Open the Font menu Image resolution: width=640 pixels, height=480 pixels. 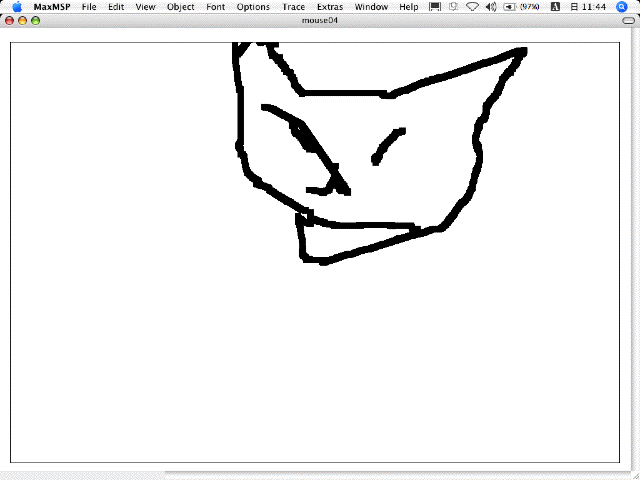(215, 7)
